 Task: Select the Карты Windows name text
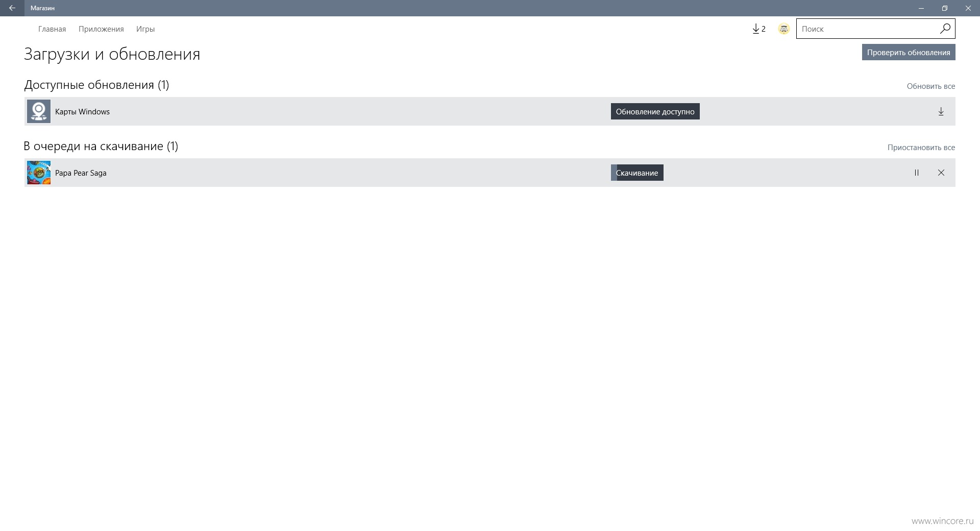[82, 112]
